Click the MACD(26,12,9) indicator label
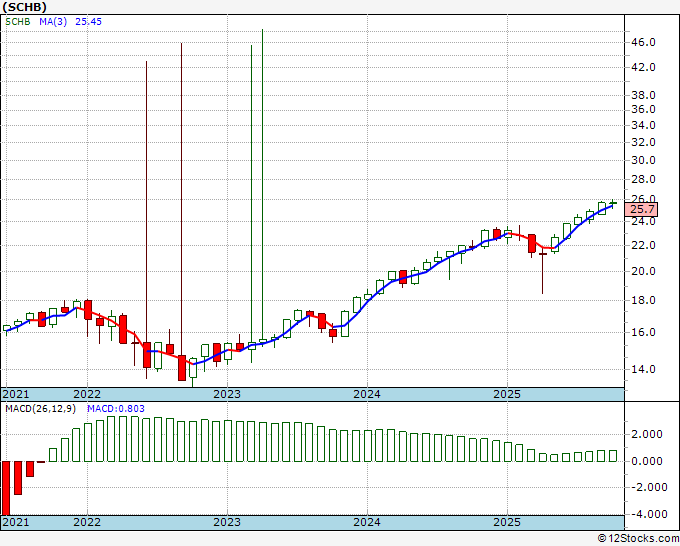The width and height of the screenshot is (680, 546). coord(41,409)
